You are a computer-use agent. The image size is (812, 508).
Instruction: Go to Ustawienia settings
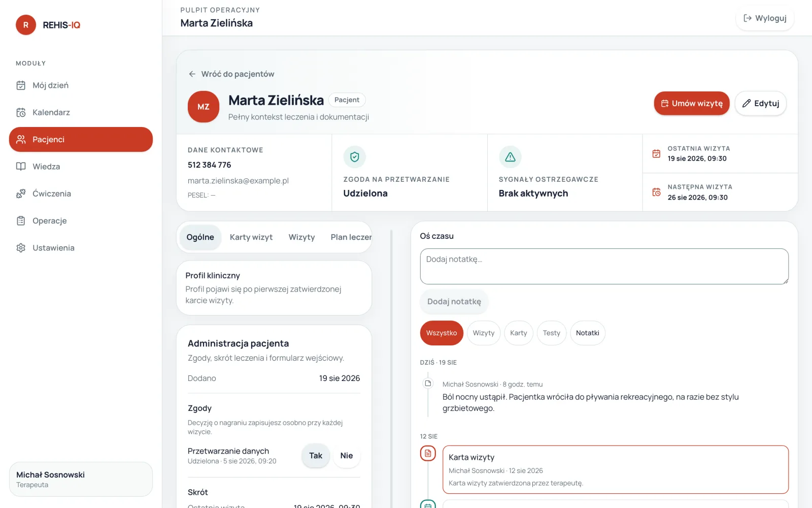(81, 248)
